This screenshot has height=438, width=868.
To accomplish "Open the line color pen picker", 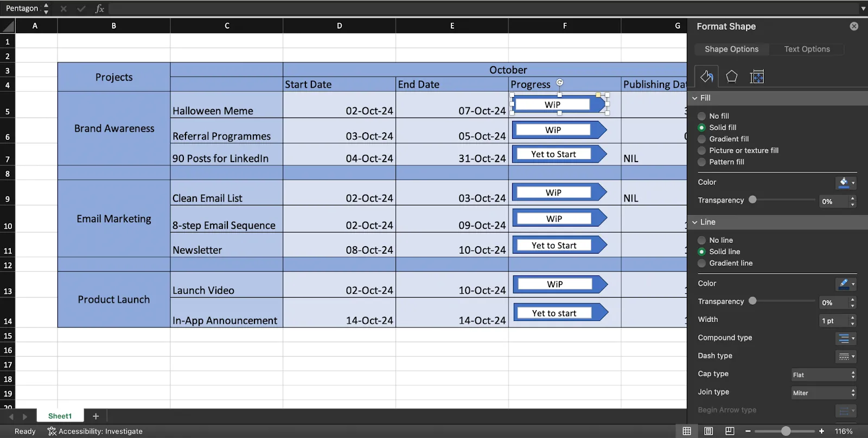I will click(x=846, y=284).
